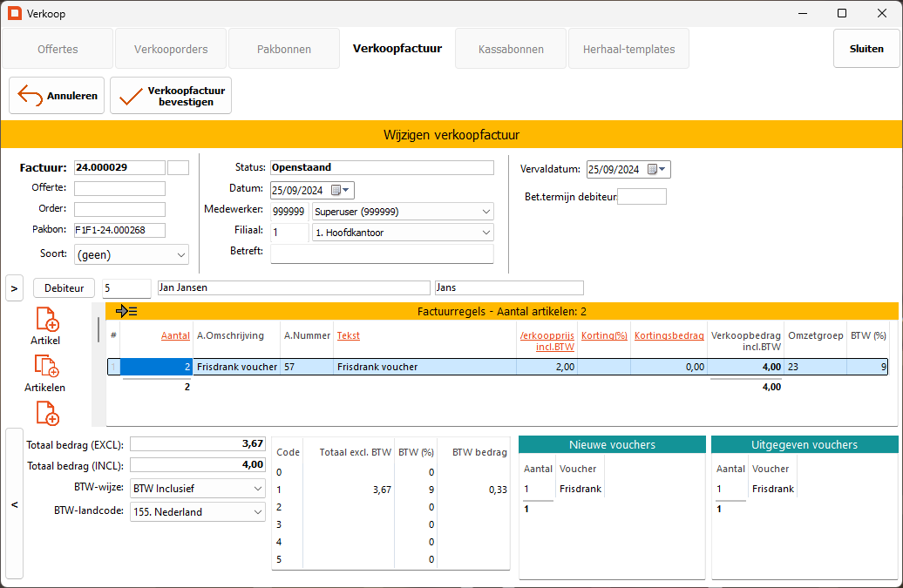Click the Sluiten button
The width and height of the screenshot is (903, 588).
(866, 49)
